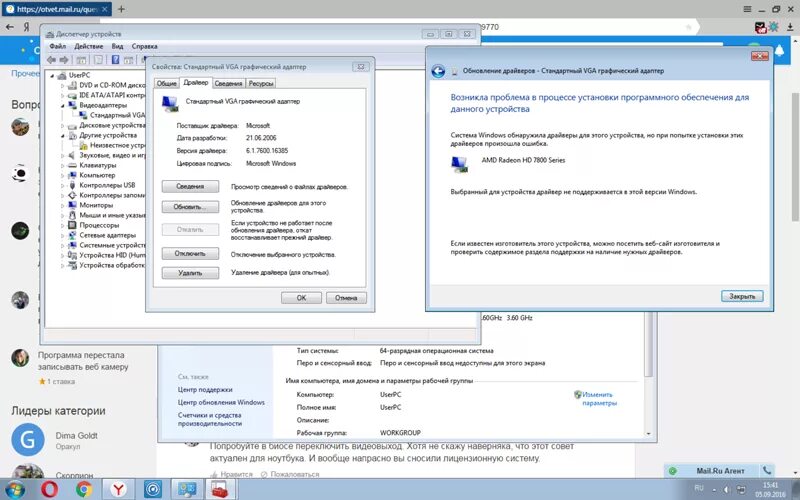This screenshot has height=500, width=800.
Task: Click the red extension icon beside address bar
Action: pos(761,28)
